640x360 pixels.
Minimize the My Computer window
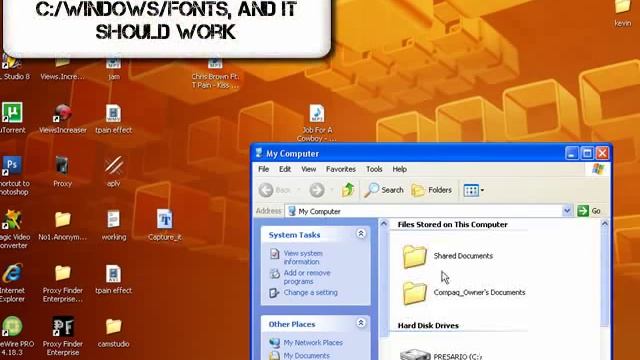[571, 153]
